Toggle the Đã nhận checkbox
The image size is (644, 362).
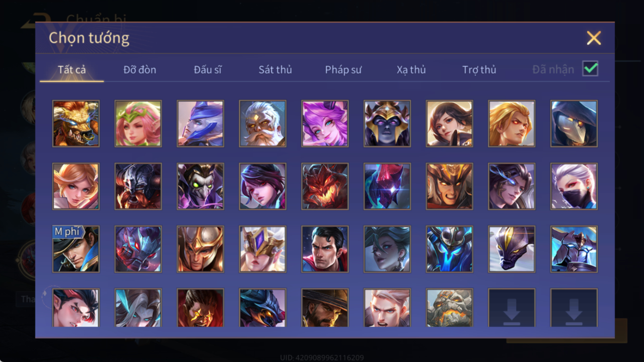(x=590, y=69)
